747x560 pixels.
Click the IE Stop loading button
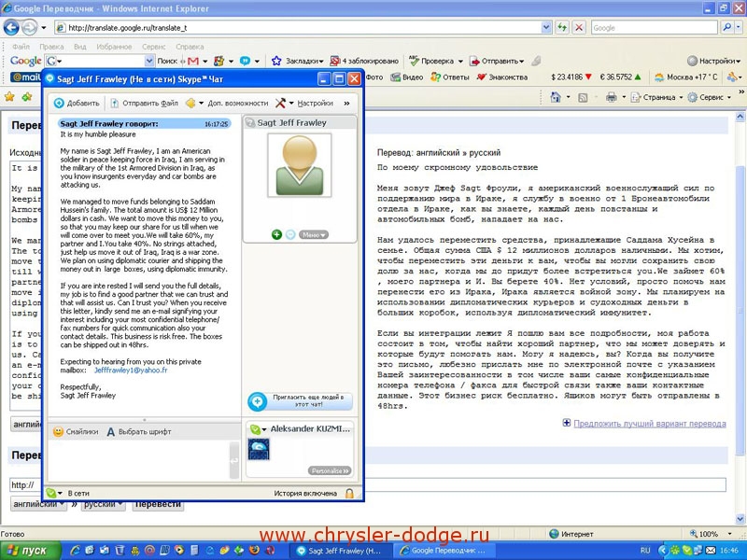(579, 28)
